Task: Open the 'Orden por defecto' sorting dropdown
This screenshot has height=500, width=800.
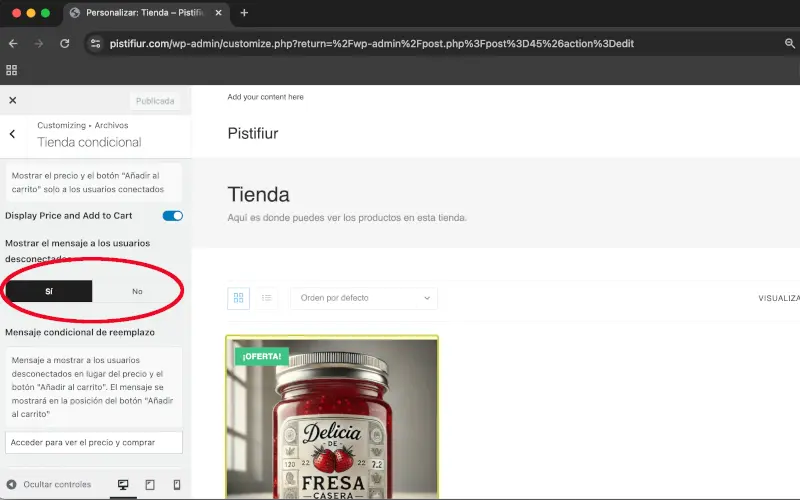Action: 364,298
